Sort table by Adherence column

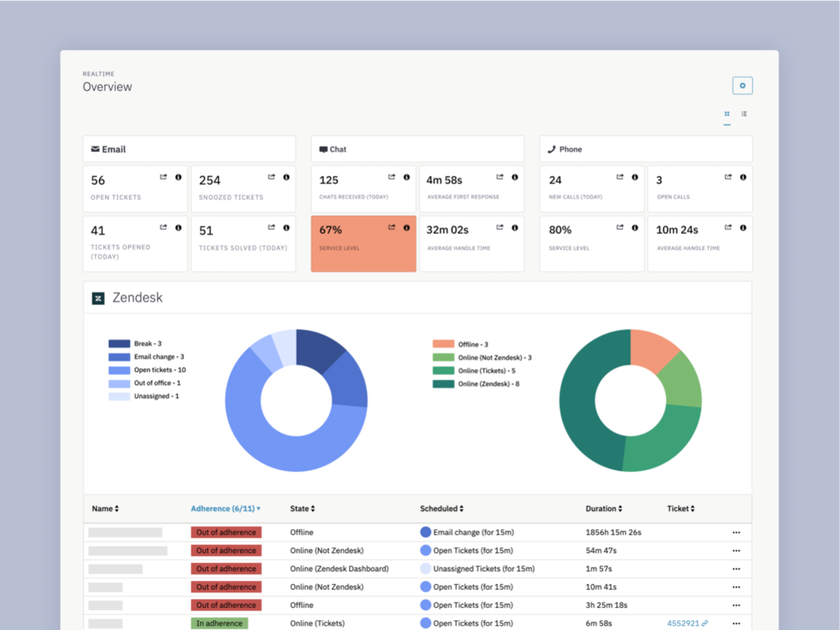point(226,509)
